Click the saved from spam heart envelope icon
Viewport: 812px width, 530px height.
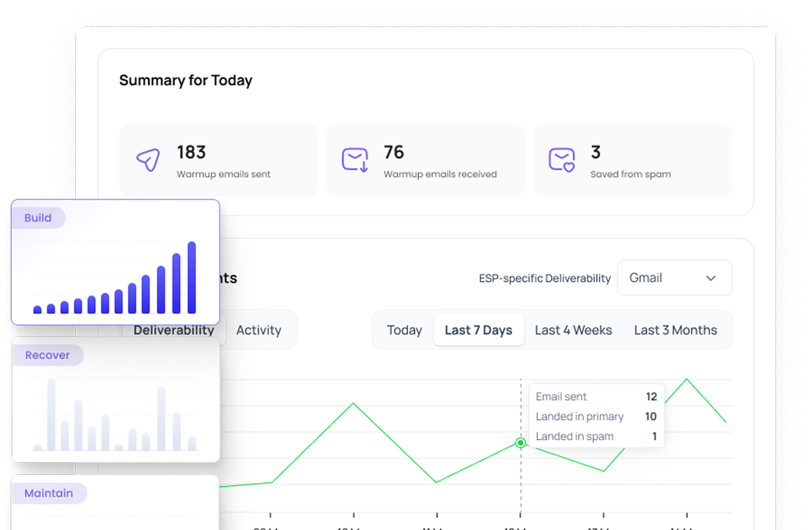(561, 160)
